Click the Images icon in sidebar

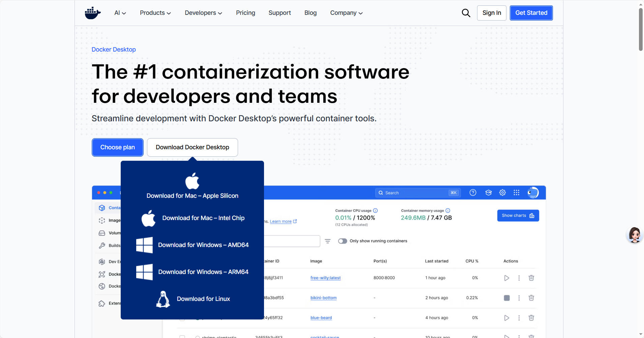pos(102,220)
